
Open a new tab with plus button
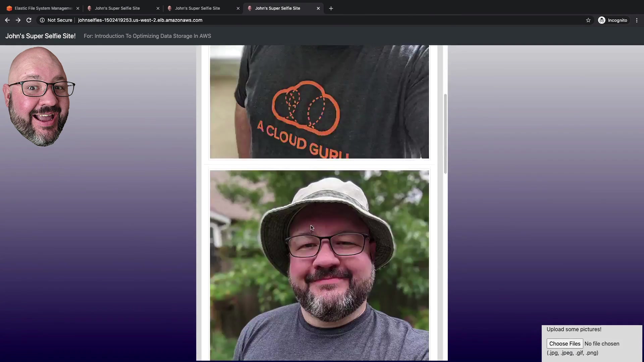331,8
